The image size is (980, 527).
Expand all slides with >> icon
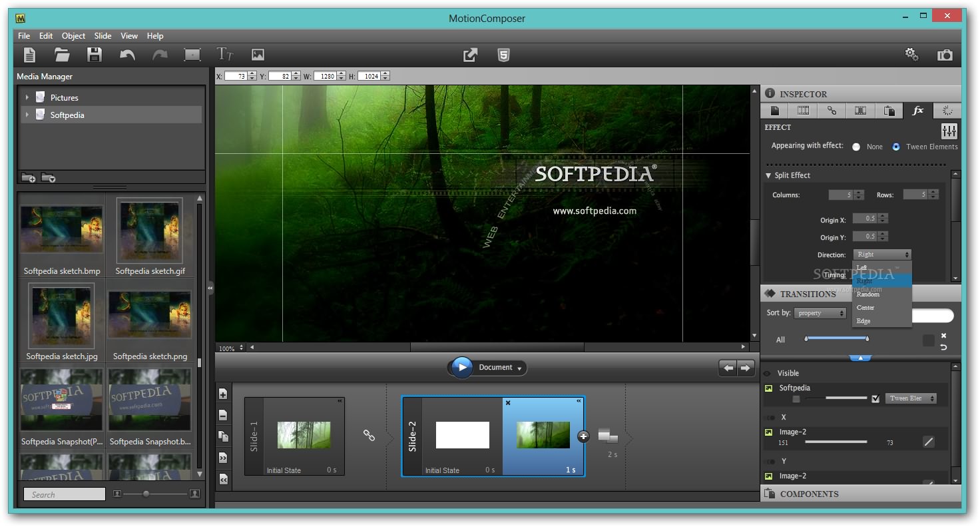click(x=223, y=458)
